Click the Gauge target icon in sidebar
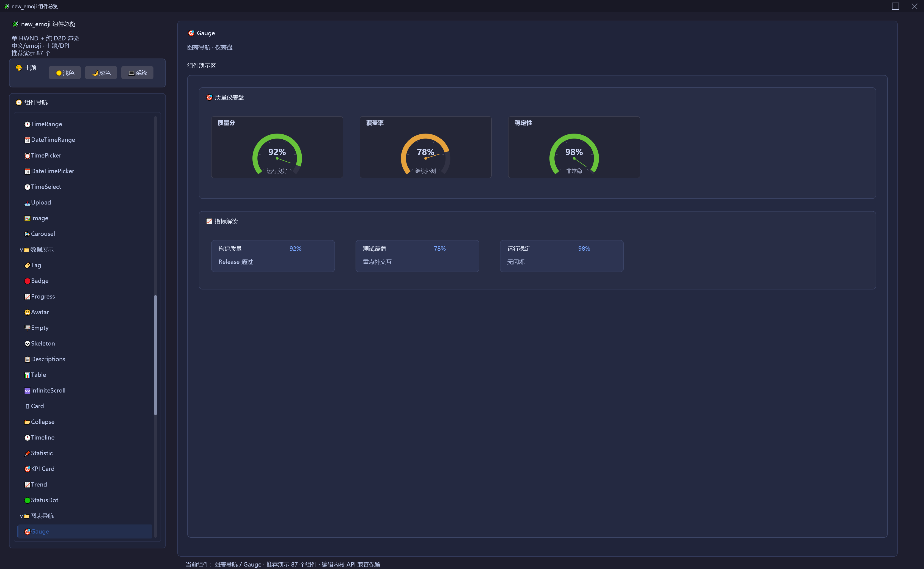The image size is (924, 569). coord(27,532)
